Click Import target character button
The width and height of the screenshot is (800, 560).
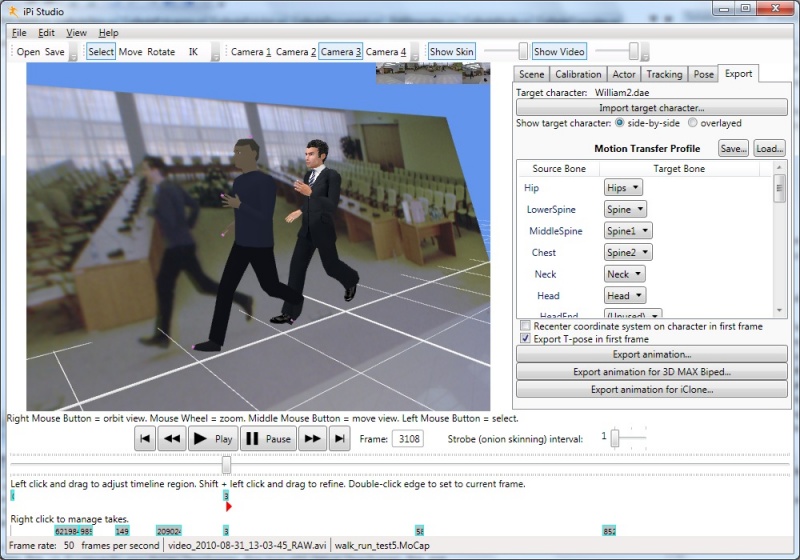tap(652, 108)
